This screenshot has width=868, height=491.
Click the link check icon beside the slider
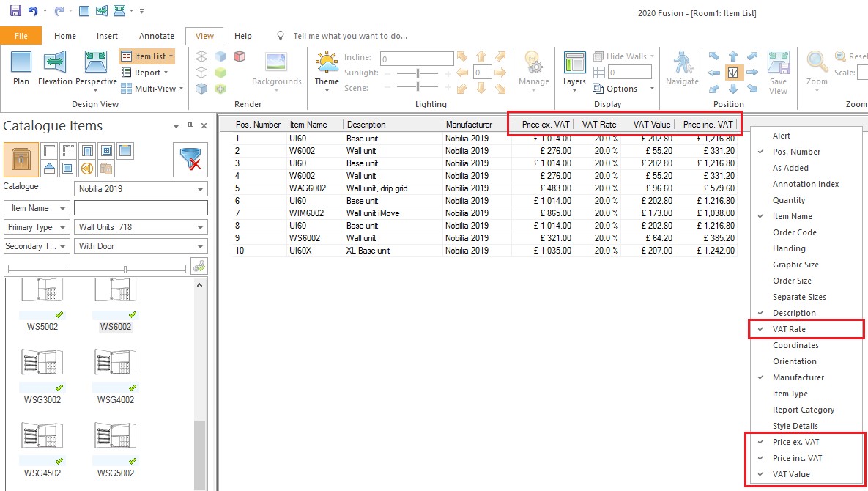coord(199,266)
